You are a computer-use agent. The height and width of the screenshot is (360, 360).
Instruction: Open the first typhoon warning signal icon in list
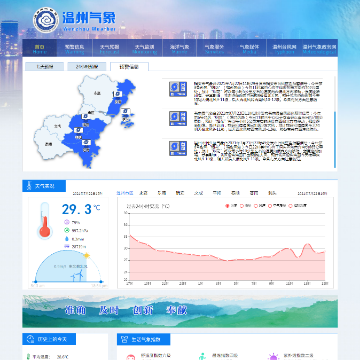[178, 89]
